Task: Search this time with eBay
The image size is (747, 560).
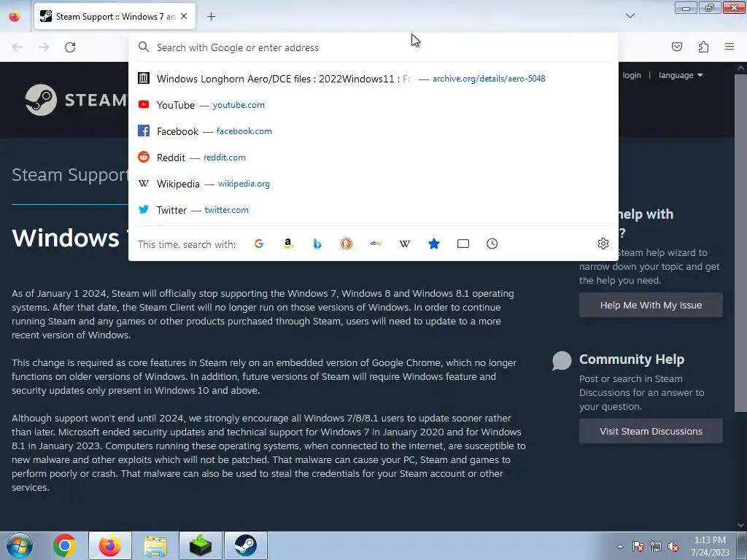Action: pyautogui.click(x=376, y=244)
